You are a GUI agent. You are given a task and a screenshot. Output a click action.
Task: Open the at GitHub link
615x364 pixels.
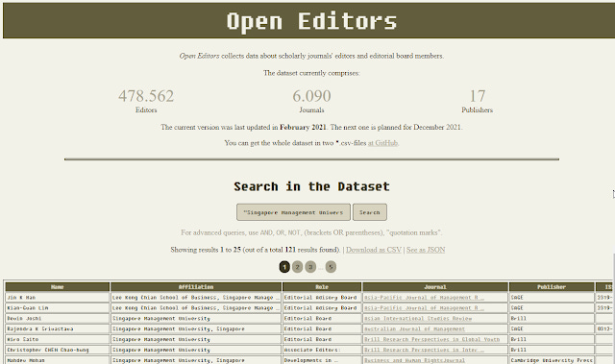coord(382,143)
